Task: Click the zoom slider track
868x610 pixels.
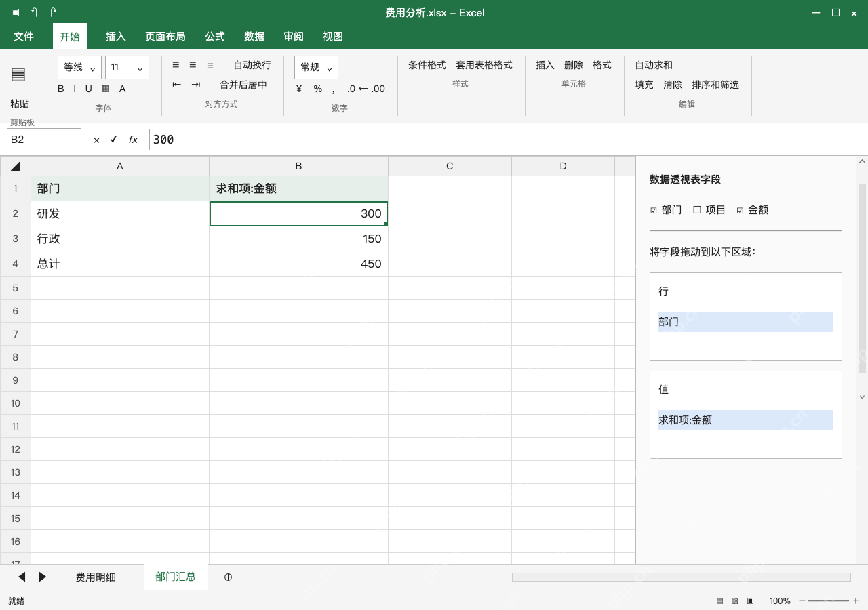Action: (x=829, y=601)
